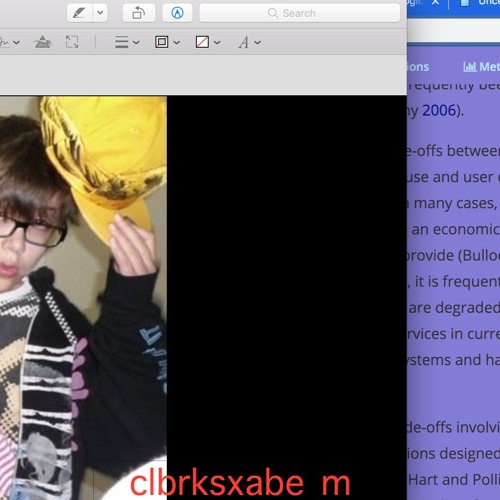Click the Rotate Left button
The width and height of the screenshot is (500, 500).
pyautogui.click(x=139, y=13)
